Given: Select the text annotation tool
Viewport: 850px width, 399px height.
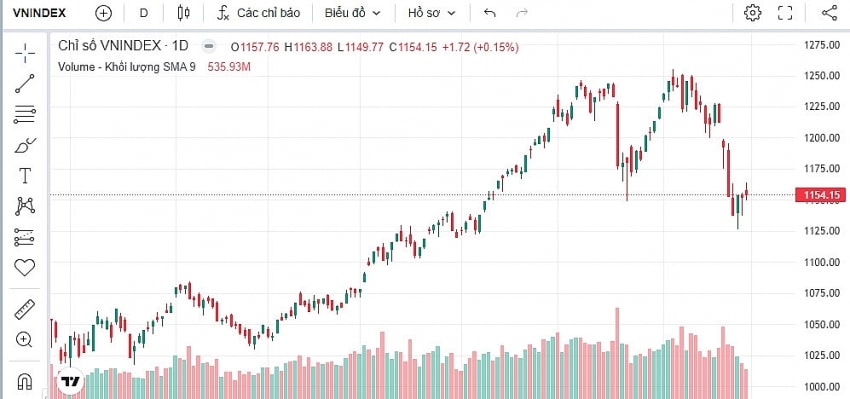Looking at the screenshot, I should 24,176.
